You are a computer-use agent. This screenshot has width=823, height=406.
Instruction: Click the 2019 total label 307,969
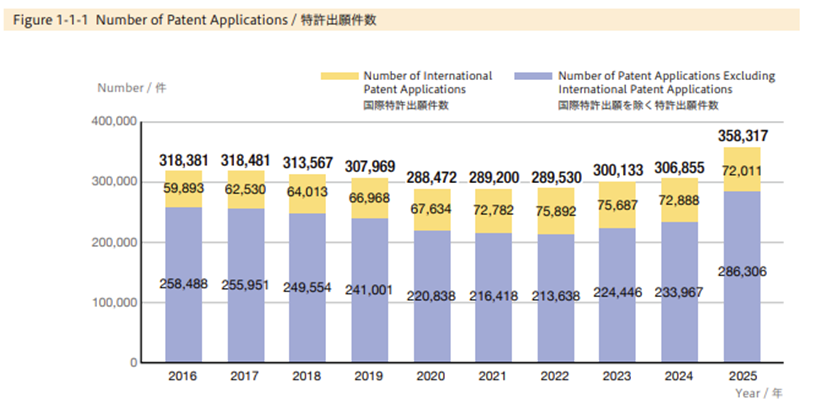(371, 166)
